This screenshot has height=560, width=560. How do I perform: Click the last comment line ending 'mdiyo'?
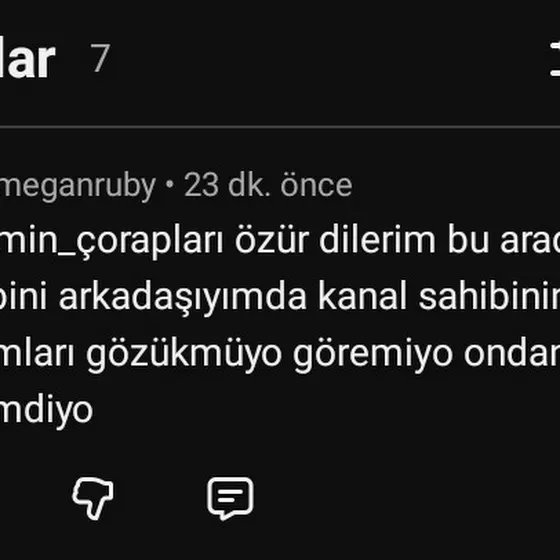(46, 410)
